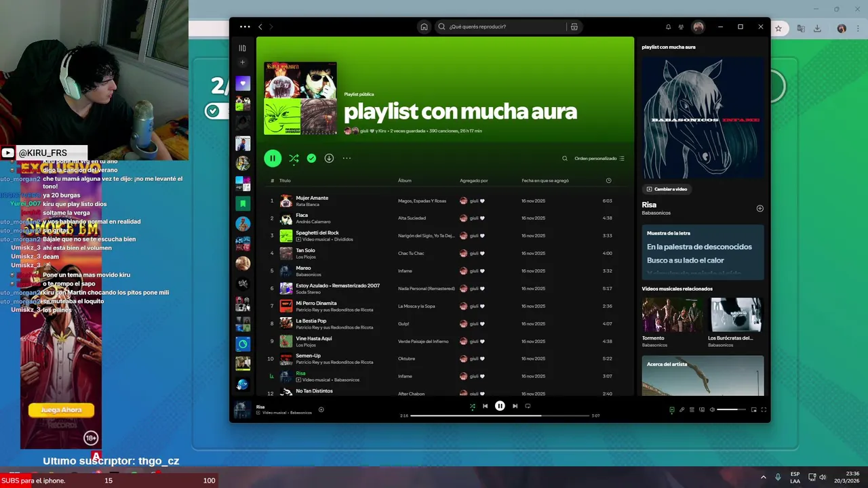Toggle the saved-to-library green checkmark
Viewport: 868px width, 488px height.
(x=311, y=158)
